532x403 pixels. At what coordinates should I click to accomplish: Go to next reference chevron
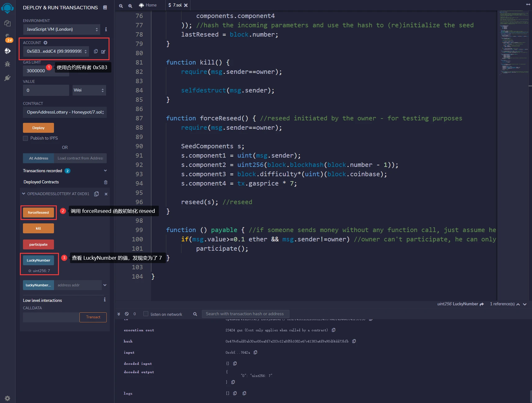pyautogui.click(x=525, y=304)
